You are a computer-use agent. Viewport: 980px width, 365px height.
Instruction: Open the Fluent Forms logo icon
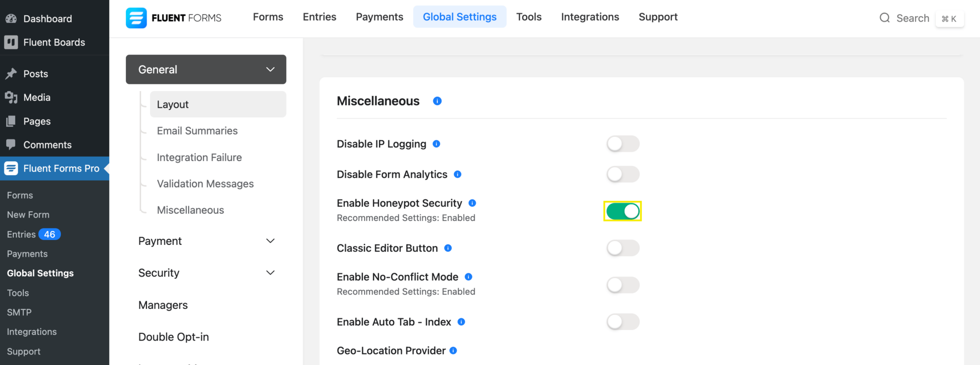pyautogui.click(x=136, y=17)
